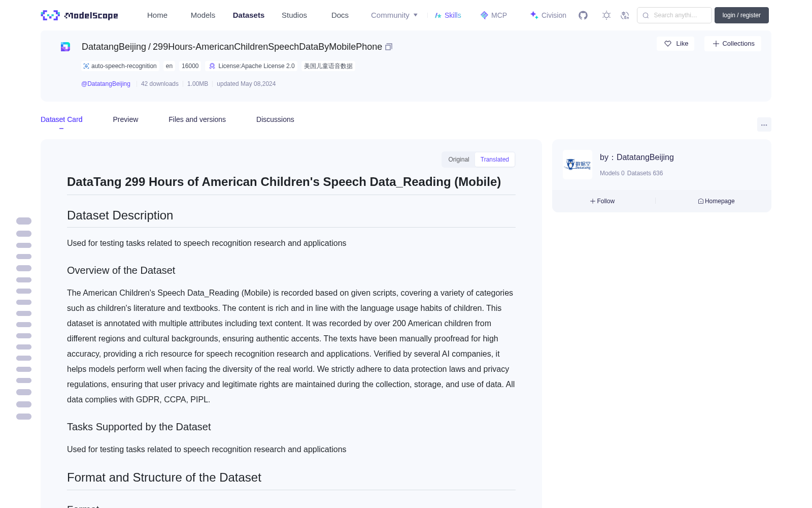Open the Files and versions tab

197,119
